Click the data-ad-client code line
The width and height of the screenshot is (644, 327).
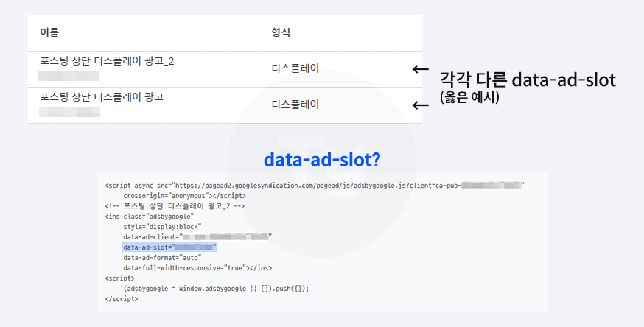coord(197,236)
